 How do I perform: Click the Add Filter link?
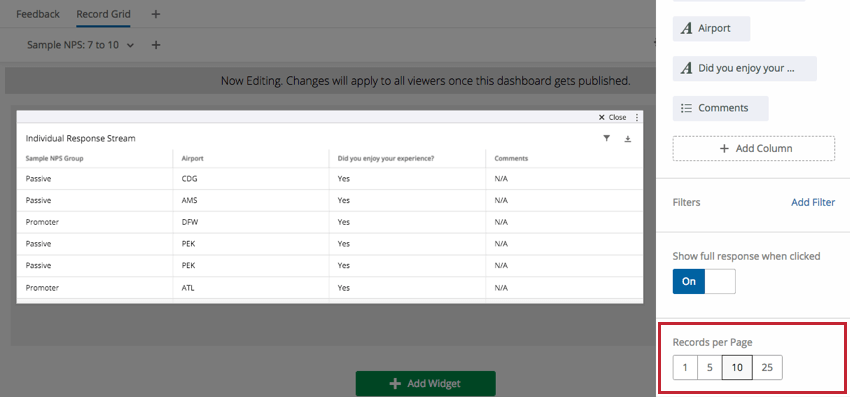(813, 202)
